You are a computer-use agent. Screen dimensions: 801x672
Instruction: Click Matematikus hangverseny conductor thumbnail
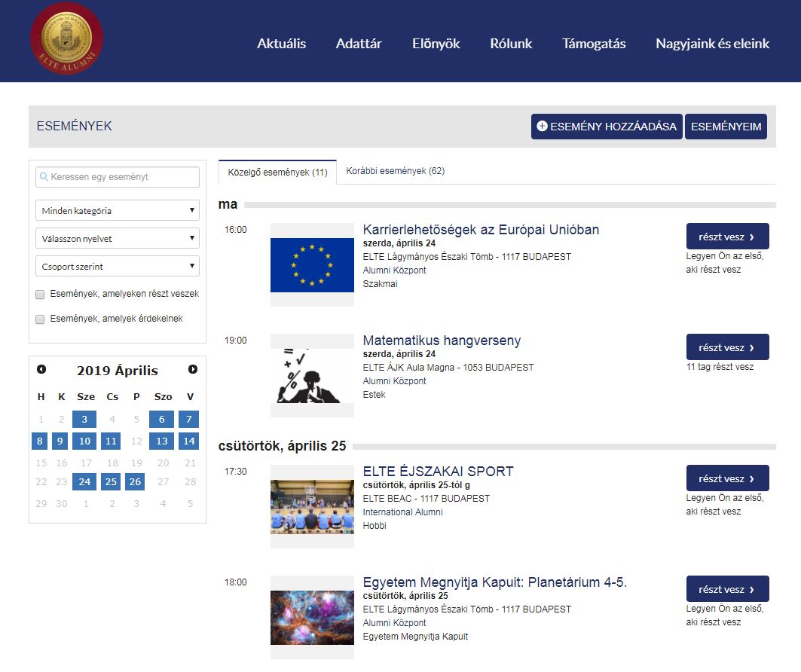pos(312,376)
